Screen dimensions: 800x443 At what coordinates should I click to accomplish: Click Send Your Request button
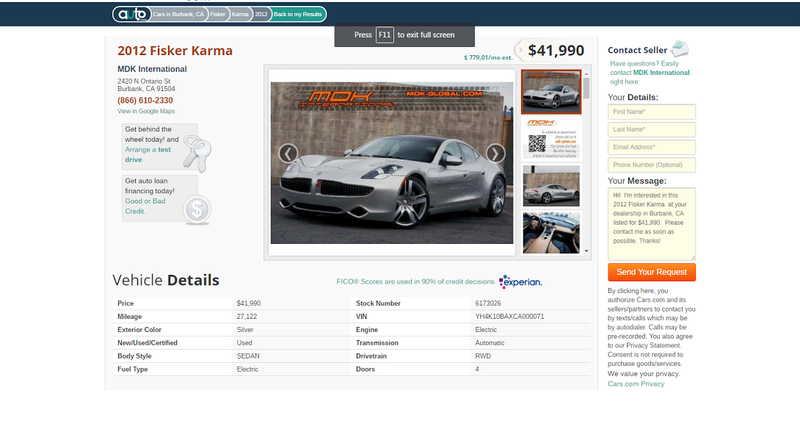click(x=652, y=272)
